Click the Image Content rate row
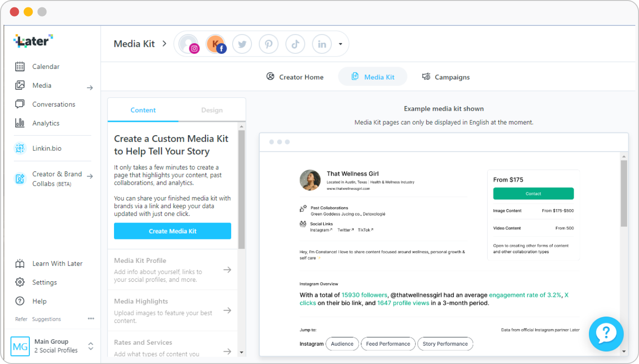This screenshot has width=639, height=364. click(533, 210)
